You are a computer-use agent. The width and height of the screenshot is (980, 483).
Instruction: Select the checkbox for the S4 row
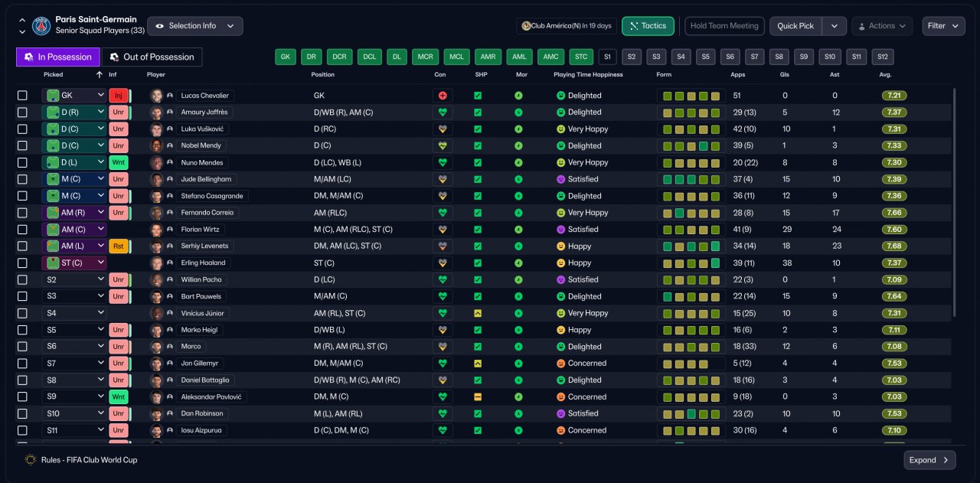(22, 313)
